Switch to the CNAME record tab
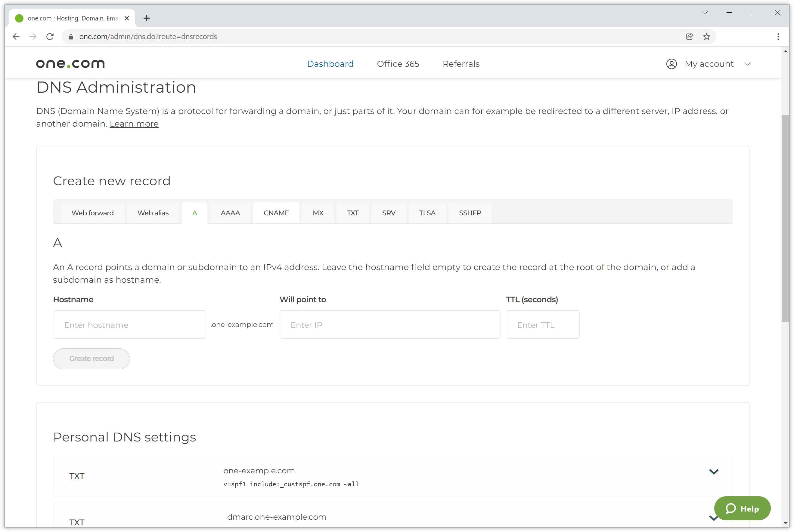The image size is (794, 532). [x=276, y=213]
